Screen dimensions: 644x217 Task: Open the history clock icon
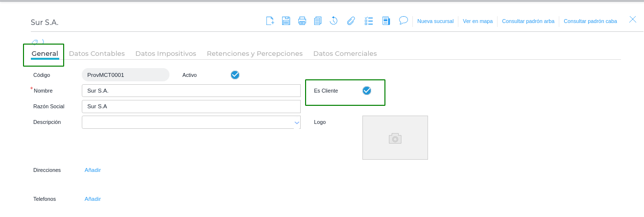pos(334,21)
